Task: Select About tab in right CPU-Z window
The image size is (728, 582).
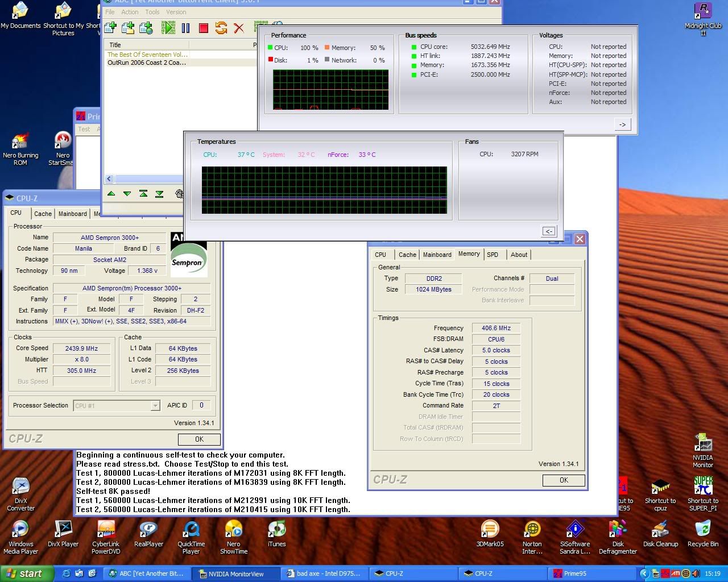Action: click(x=519, y=255)
